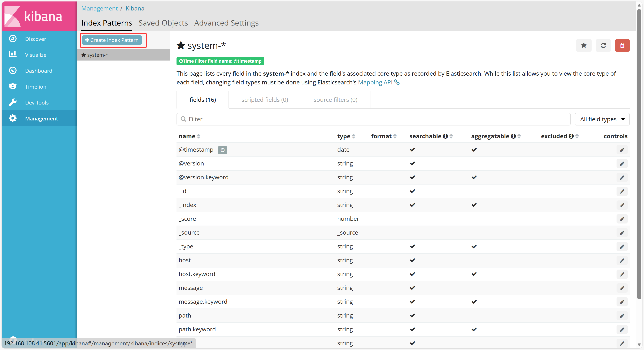This screenshot has height=350, width=644.
Task: Click the Kibana logo
Action: 39,16
